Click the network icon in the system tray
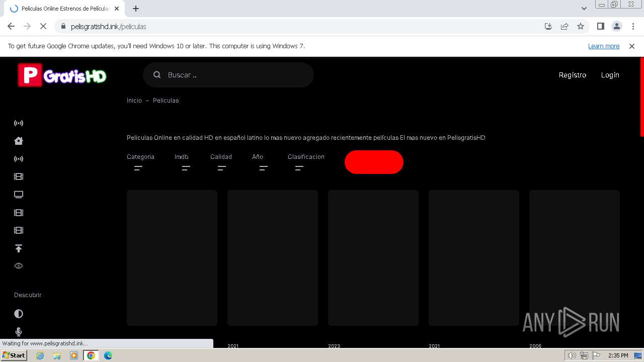The width and height of the screenshot is (644, 362). point(584,355)
